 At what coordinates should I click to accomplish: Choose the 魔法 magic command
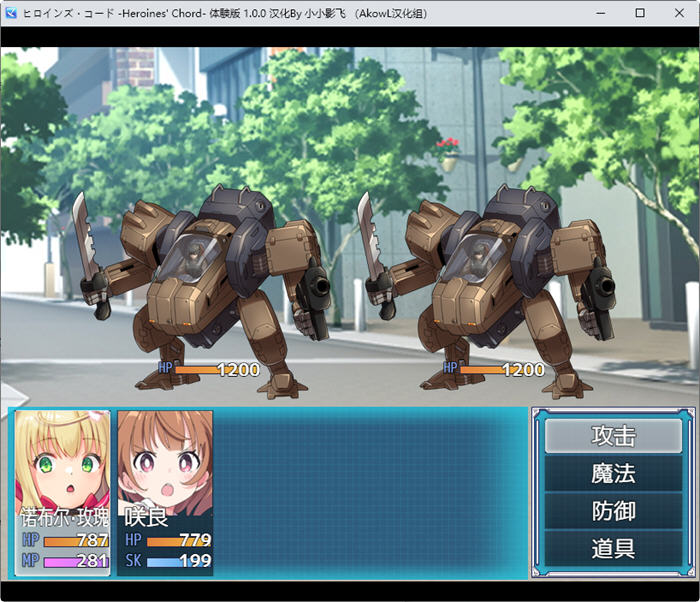click(613, 473)
